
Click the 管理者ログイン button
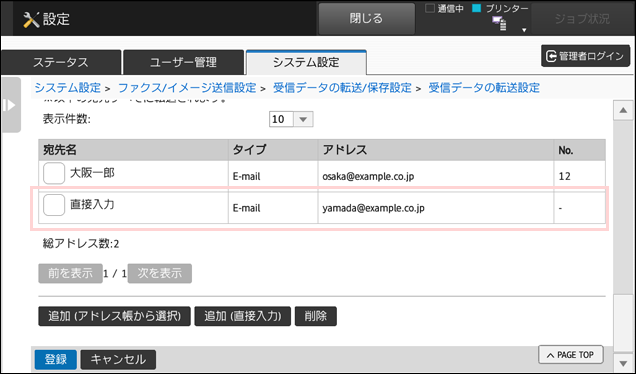(585, 56)
